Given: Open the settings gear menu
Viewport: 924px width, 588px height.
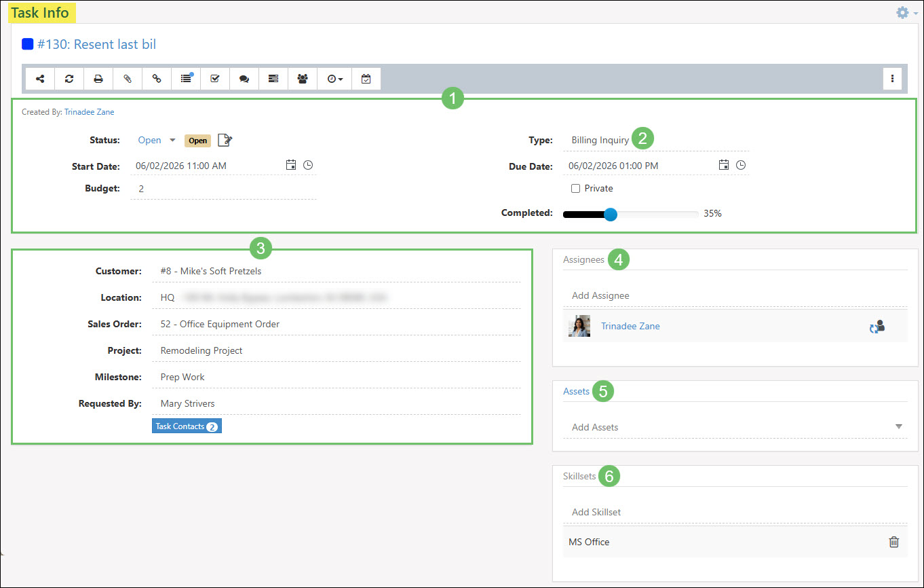Looking at the screenshot, I should [x=906, y=12].
